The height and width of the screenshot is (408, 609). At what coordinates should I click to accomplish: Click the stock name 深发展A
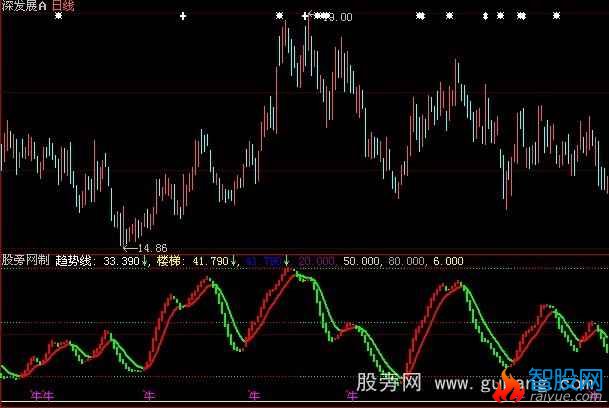[24, 5]
